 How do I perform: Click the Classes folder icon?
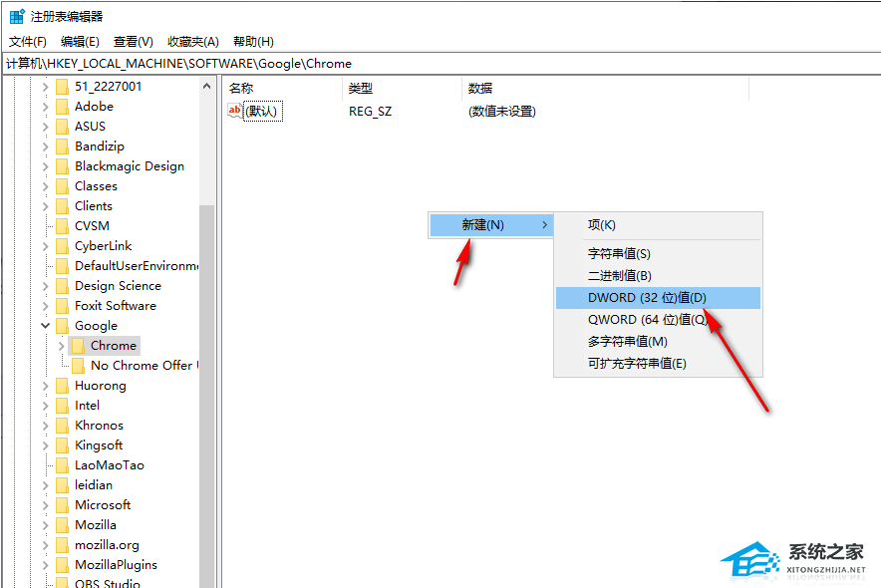coord(63,186)
